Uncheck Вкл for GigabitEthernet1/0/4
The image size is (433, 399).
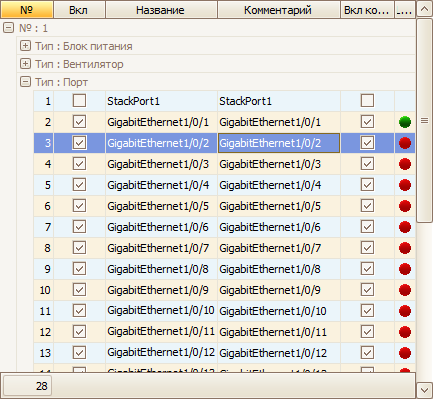click(79, 185)
